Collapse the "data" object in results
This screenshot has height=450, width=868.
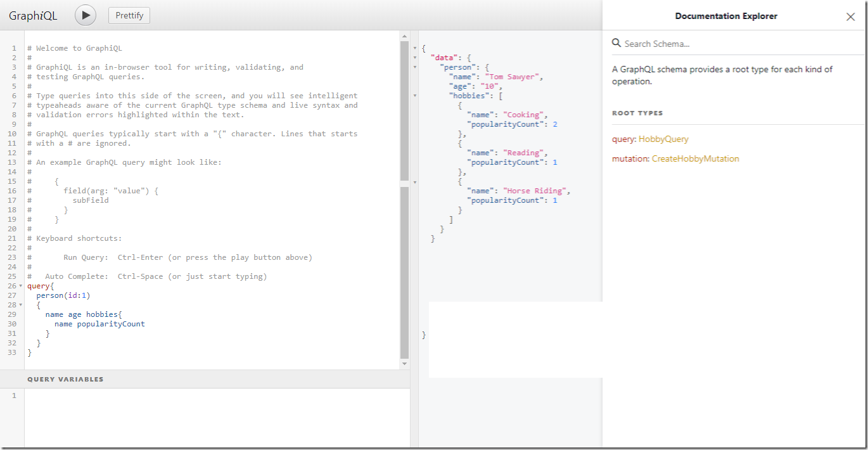pyautogui.click(x=415, y=58)
